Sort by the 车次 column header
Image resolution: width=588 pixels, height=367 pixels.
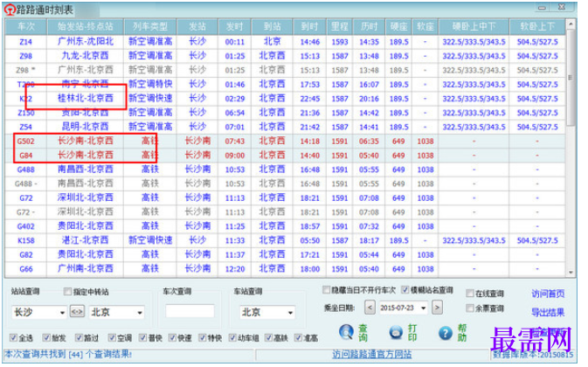click(26, 26)
